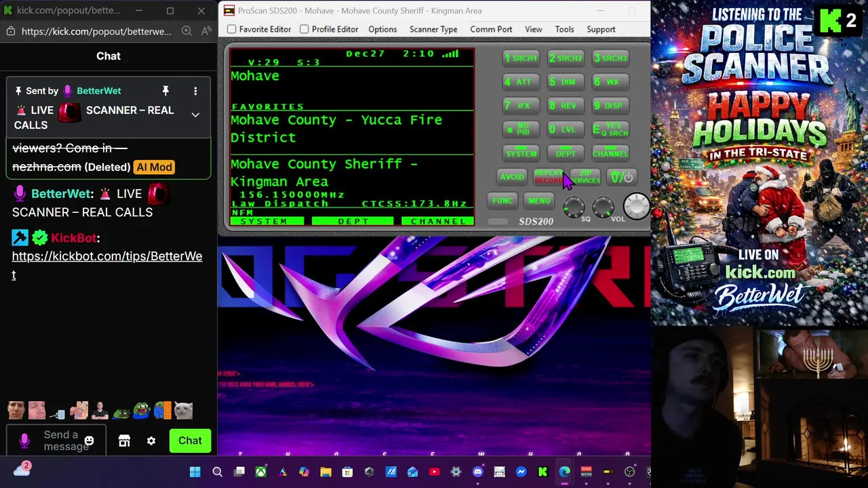Open File Explorer from taskbar
This screenshot has width=868, height=488.
[325, 472]
